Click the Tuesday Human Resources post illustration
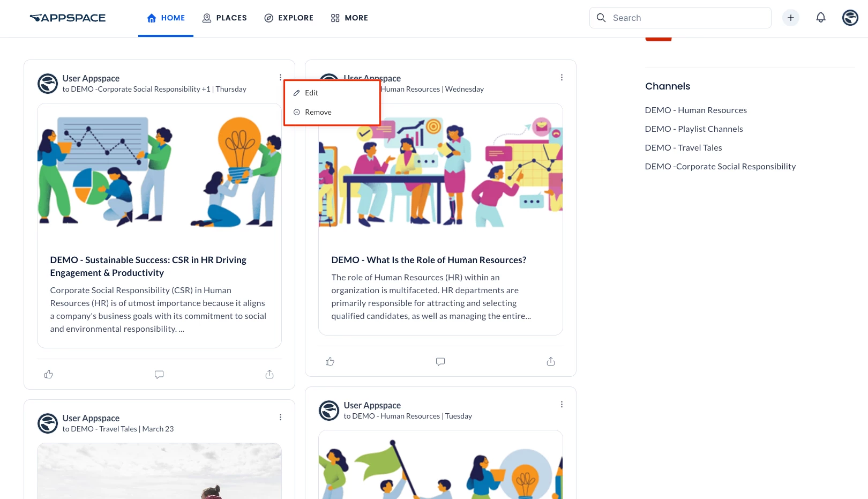The width and height of the screenshot is (868, 499). [x=440, y=465]
